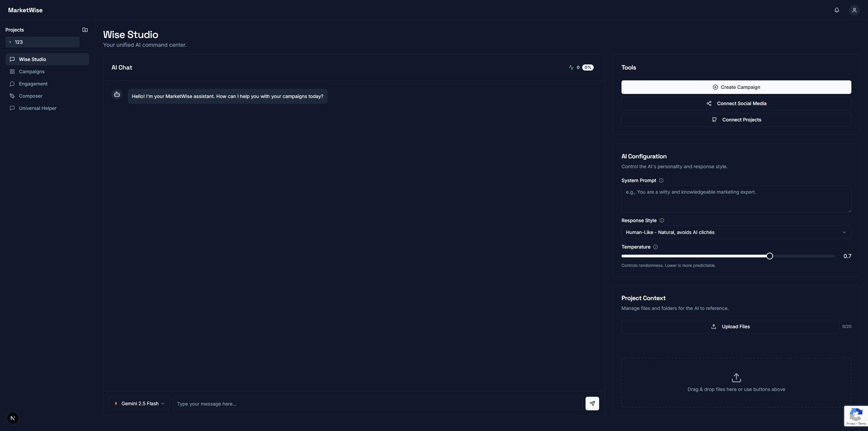Click the Create Campaign button
This screenshot has width=868, height=431.
coord(736,87)
